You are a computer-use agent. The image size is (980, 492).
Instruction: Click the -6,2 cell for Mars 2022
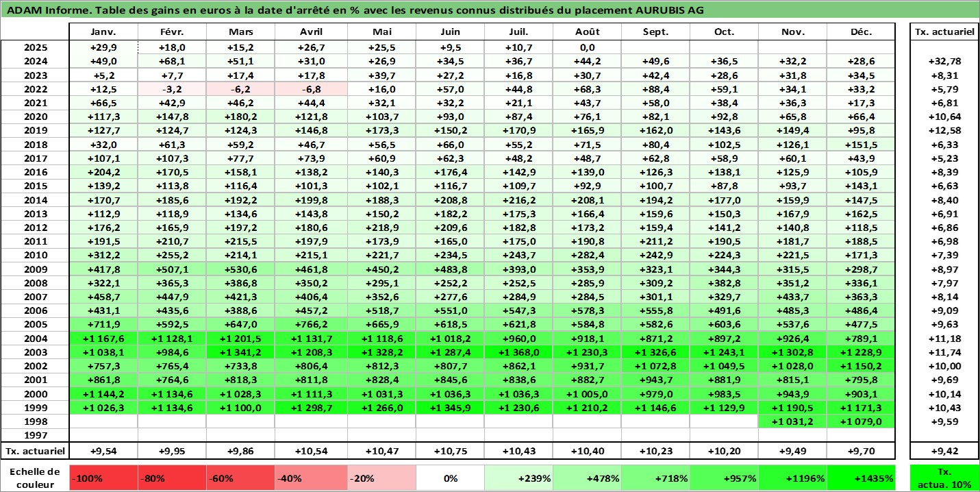[241, 89]
